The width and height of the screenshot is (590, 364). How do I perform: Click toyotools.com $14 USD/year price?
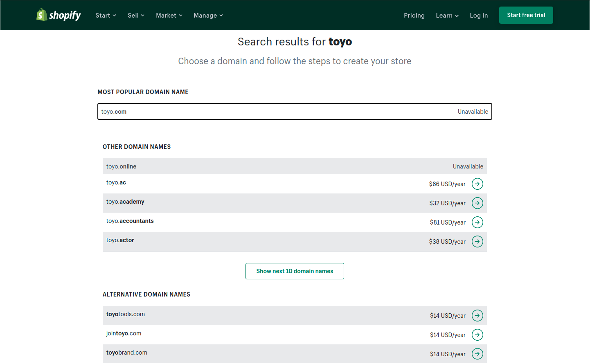coord(448,316)
